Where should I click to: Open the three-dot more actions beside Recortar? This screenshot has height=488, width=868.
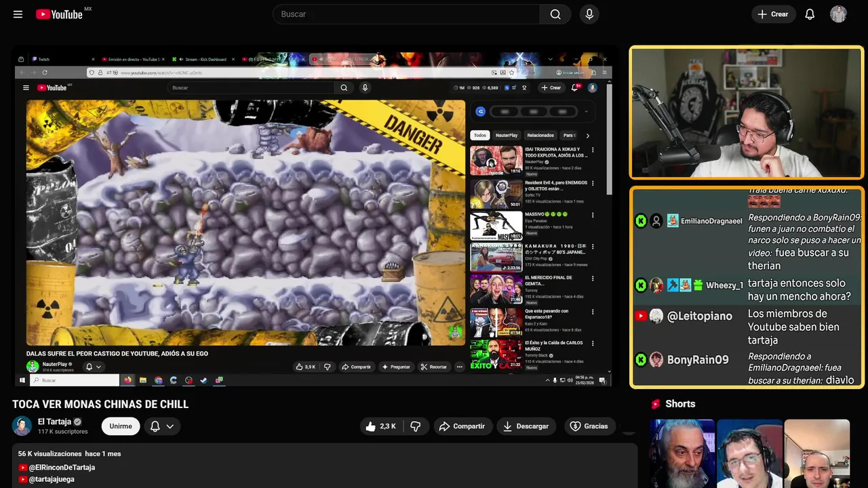[459, 367]
